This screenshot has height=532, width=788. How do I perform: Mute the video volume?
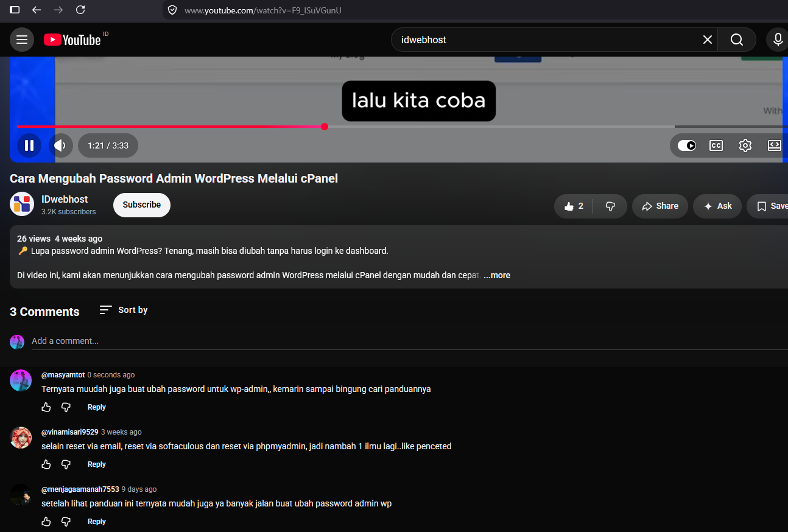[60, 145]
